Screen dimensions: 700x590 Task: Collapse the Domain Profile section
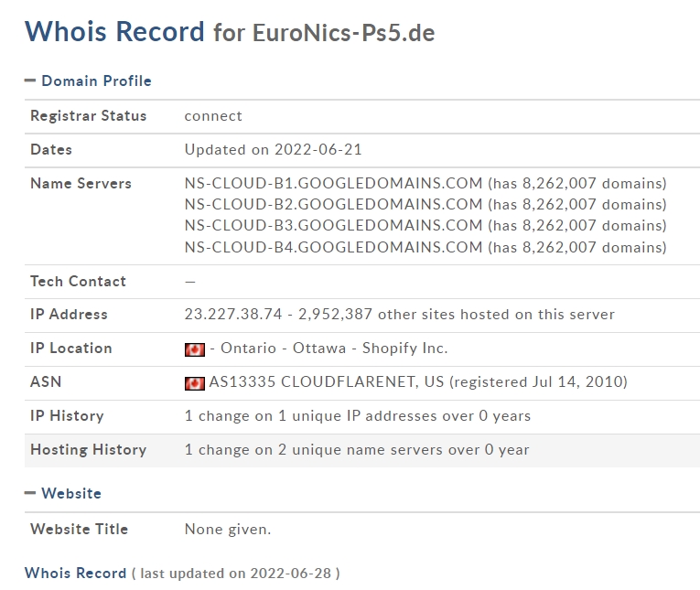[30, 80]
